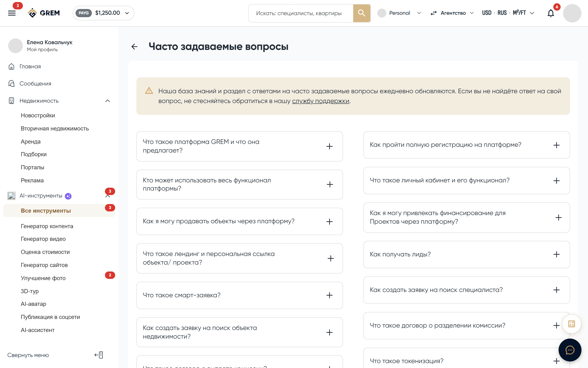
Task: Click Свернуть меню text
Action: pos(28,355)
